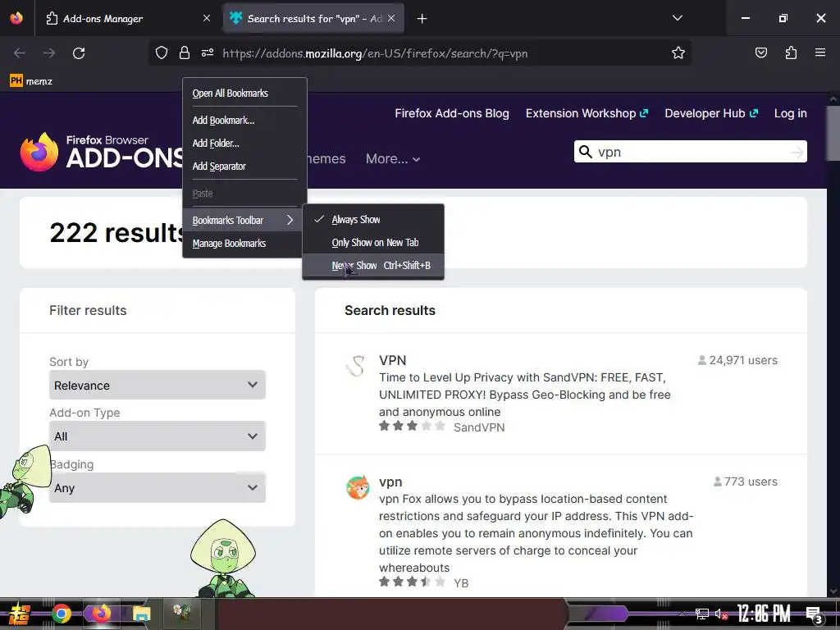Open the tracking protection shield icon

point(162,53)
